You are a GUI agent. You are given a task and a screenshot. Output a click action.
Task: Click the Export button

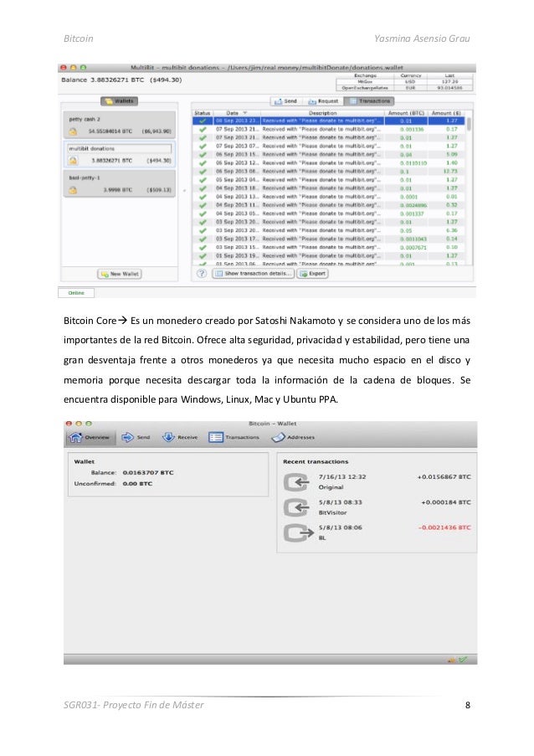(312, 274)
